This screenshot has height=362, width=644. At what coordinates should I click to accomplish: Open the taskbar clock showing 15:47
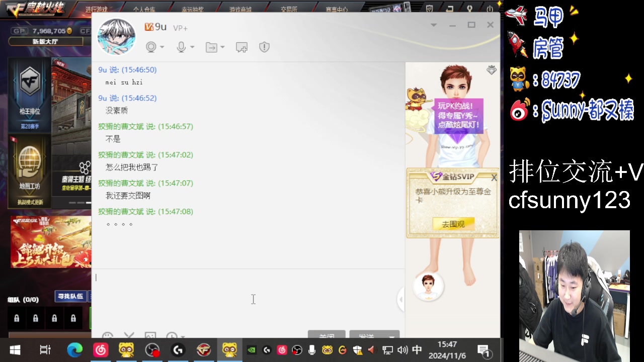click(447, 350)
